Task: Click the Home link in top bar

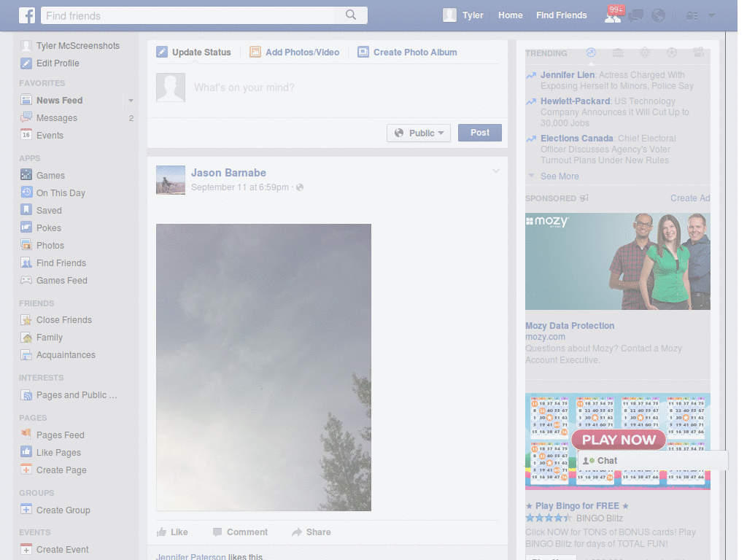Action: [x=510, y=15]
